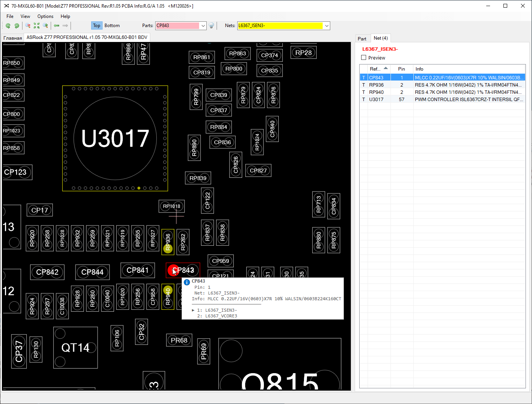Click the L6367_ISEN3- net title
The image size is (532, 404).
(x=380, y=49)
